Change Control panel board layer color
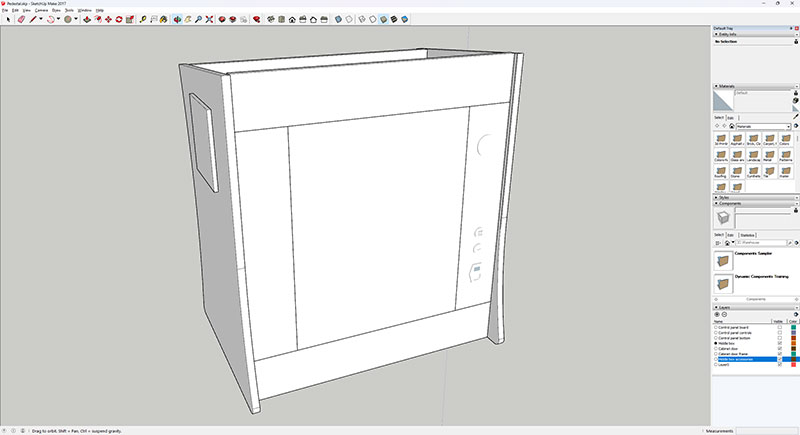 click(793, 327)
